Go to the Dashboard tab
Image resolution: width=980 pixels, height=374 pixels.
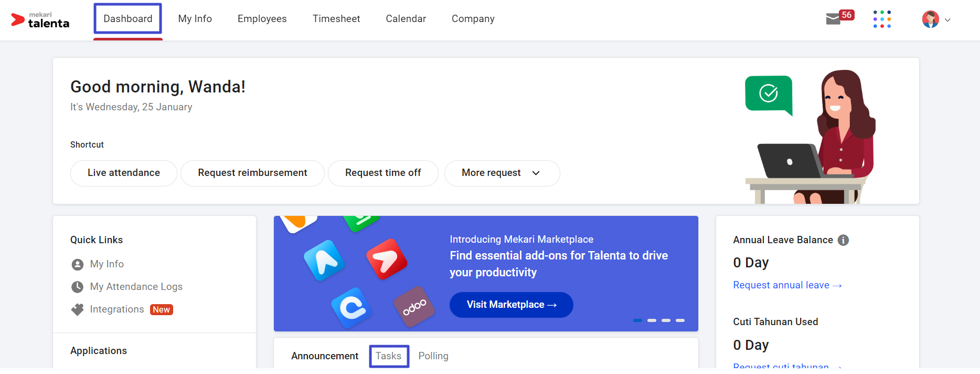(x=128, y=19)
